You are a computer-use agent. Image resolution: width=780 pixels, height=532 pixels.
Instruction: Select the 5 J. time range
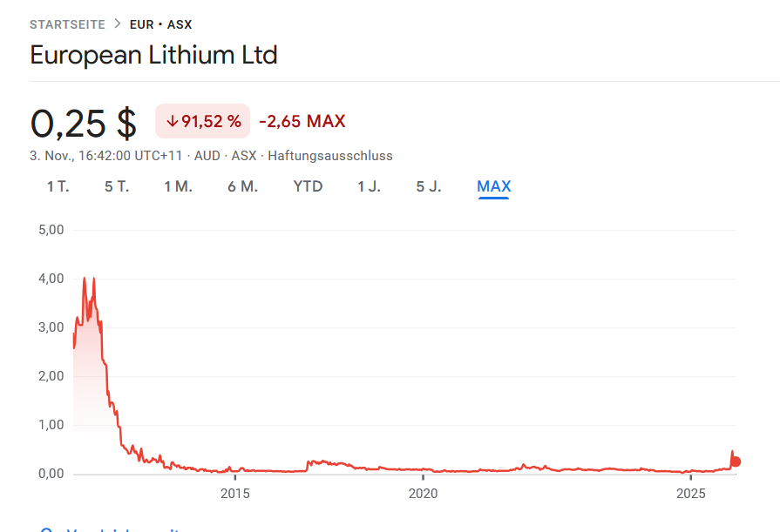pyautogui.click(x=429, y=186)
